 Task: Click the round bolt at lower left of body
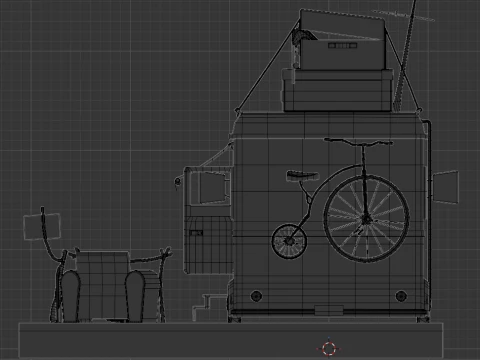tap(256, 296)
